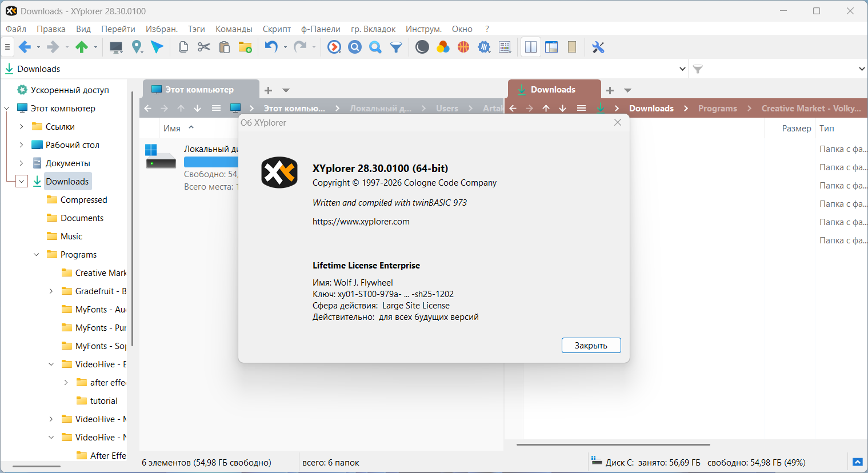
Task: Click the Cut scissors icon
Action: [203, 47]
